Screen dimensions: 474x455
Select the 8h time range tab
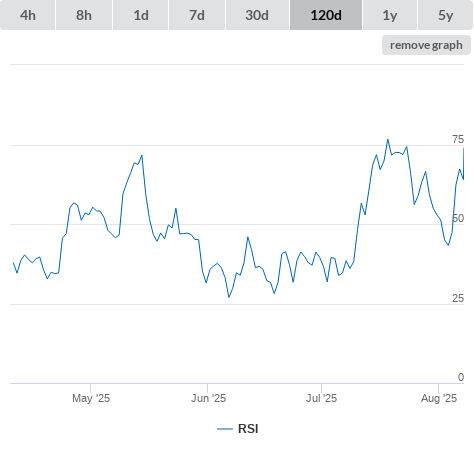click(84, 15)
